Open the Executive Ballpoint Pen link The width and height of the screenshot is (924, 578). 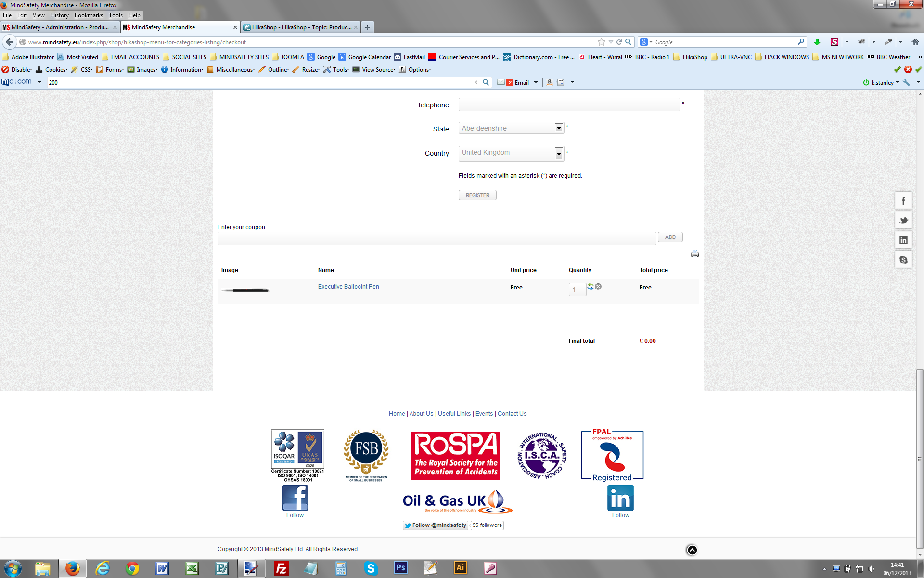point(348,287)
